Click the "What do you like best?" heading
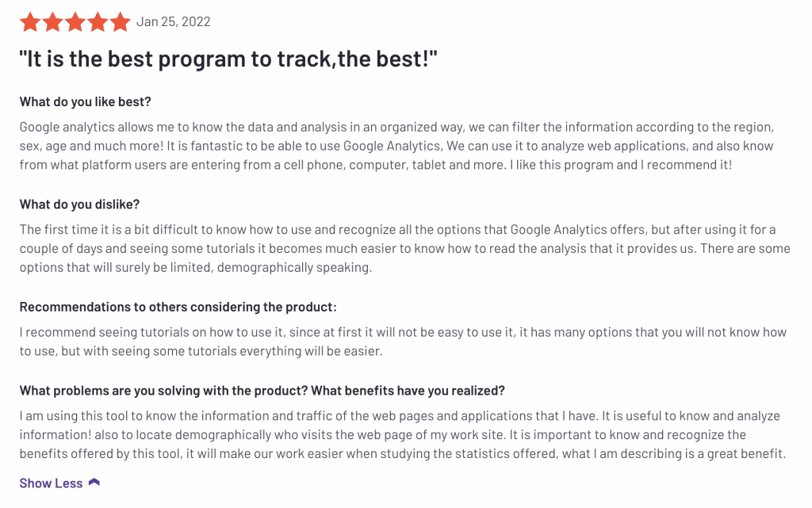Screen dimensions: 812x508 coord(85,101)
